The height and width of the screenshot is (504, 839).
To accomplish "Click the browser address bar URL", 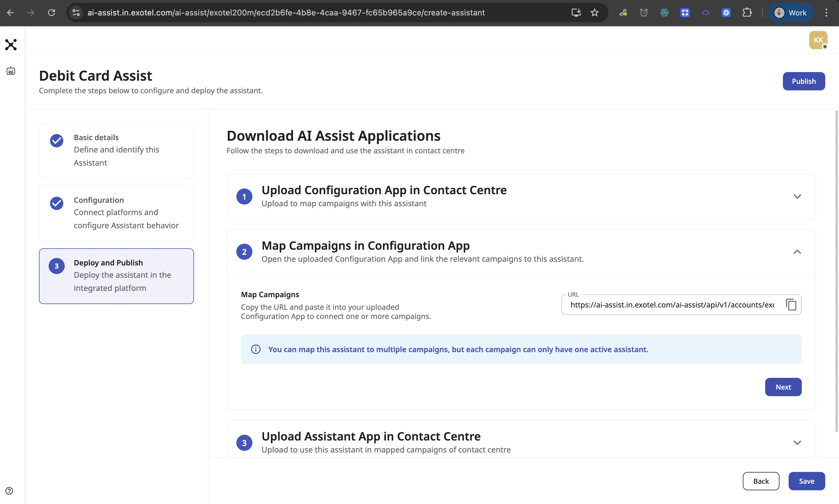I will (x=286, y=13).
